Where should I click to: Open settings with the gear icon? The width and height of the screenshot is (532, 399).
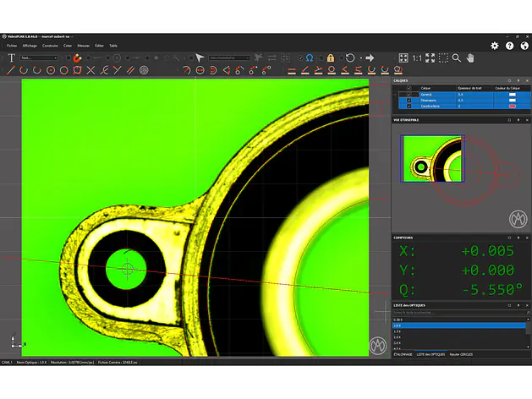495,46
